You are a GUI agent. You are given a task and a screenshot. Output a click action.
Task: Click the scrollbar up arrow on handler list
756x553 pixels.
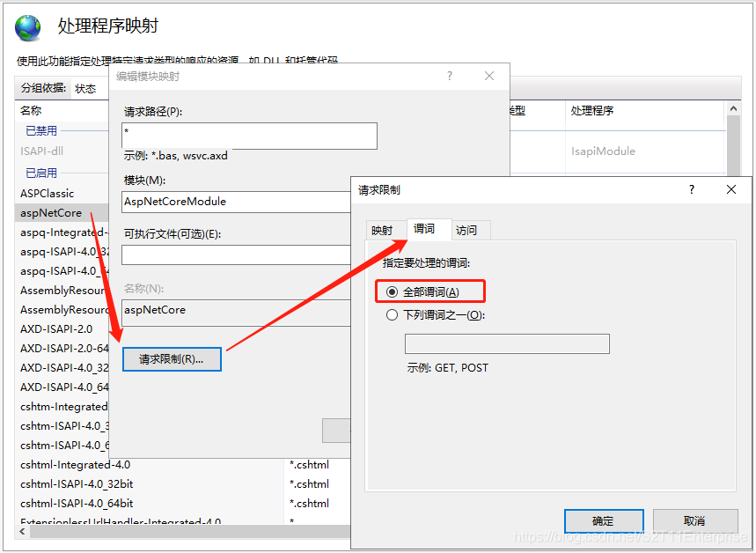coord(733,107)
